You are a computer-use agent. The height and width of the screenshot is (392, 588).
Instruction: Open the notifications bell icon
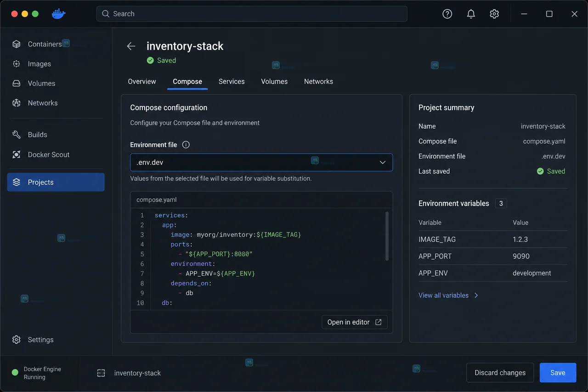(471, 14)
